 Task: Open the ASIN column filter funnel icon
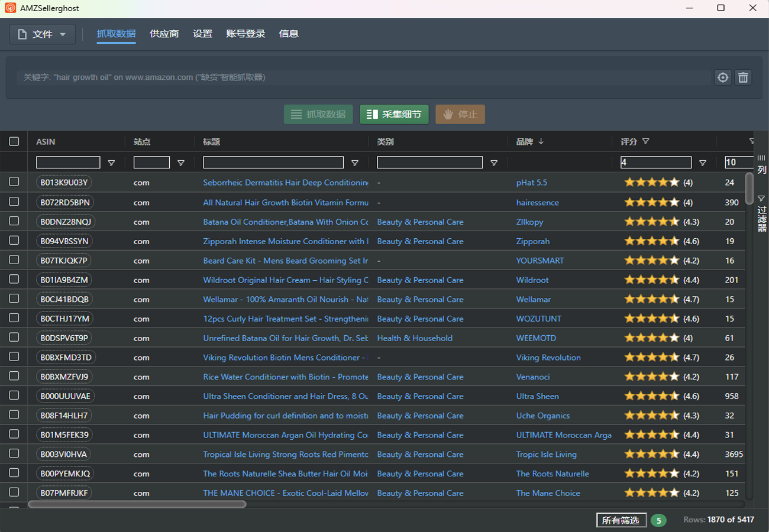coord(111,163)
